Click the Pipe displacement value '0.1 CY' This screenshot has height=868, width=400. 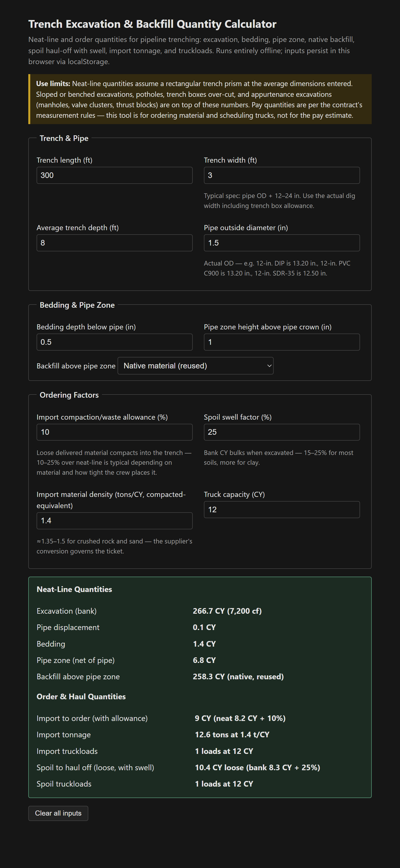pos(204,627)
